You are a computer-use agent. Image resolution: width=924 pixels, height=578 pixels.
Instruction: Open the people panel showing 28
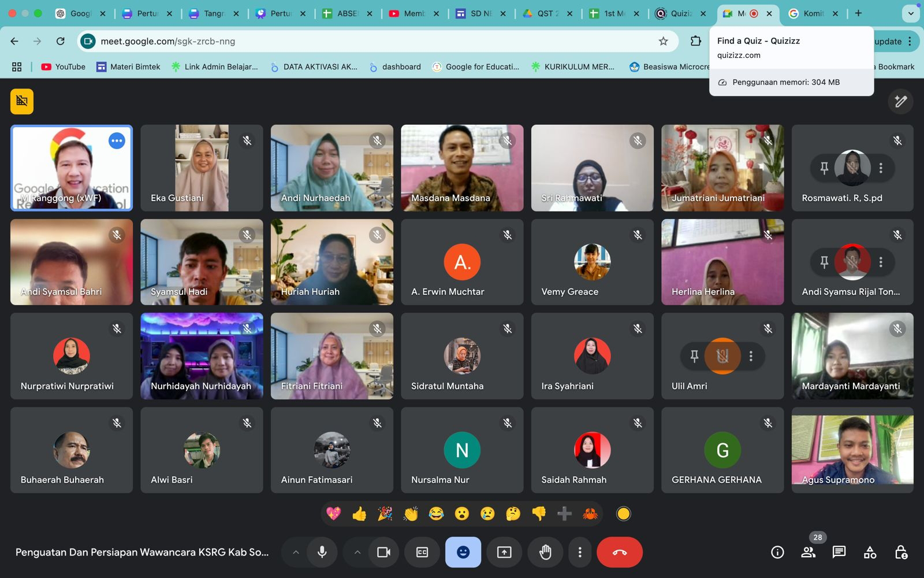[x=808, y=553]
